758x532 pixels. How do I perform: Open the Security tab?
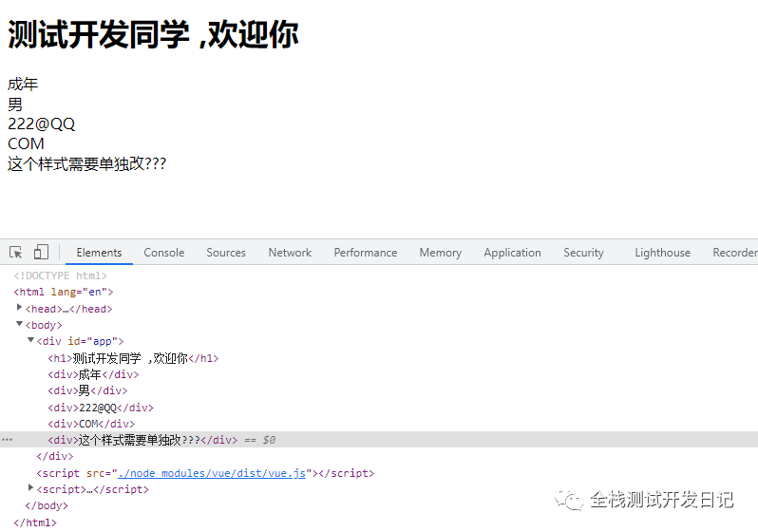point(583,253)
